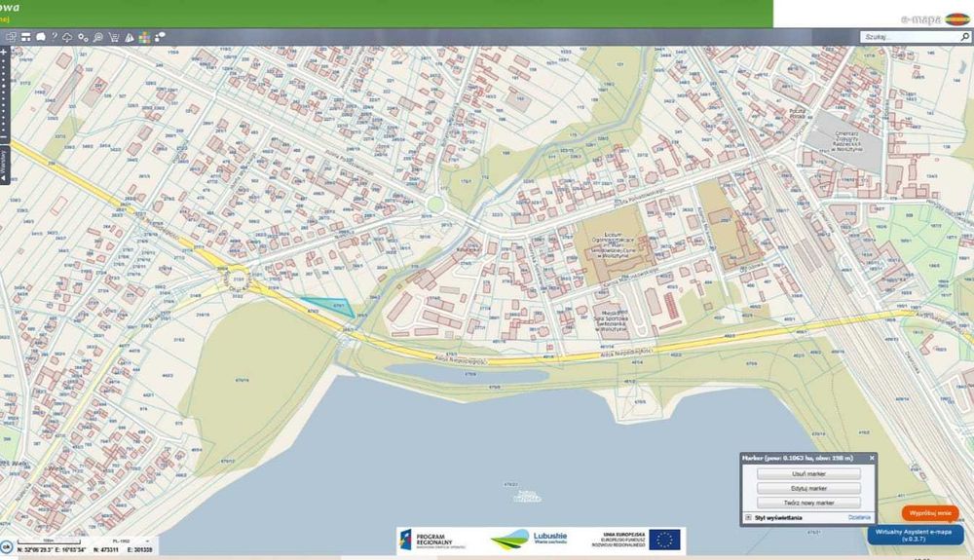This screenshot has height=560, width=974.
Task: Click the Program Regionalny logo
Action: click(x=431, y=541)
